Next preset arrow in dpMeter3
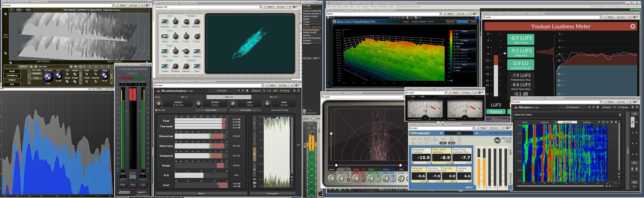Screen dimensions: 644x198 click(476, 133)
